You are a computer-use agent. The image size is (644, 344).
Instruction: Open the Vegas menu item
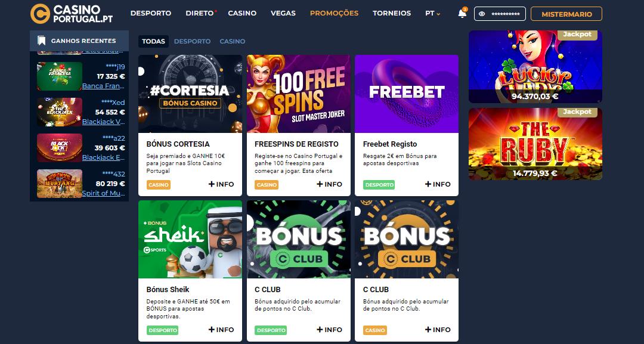tap(283, 13)
